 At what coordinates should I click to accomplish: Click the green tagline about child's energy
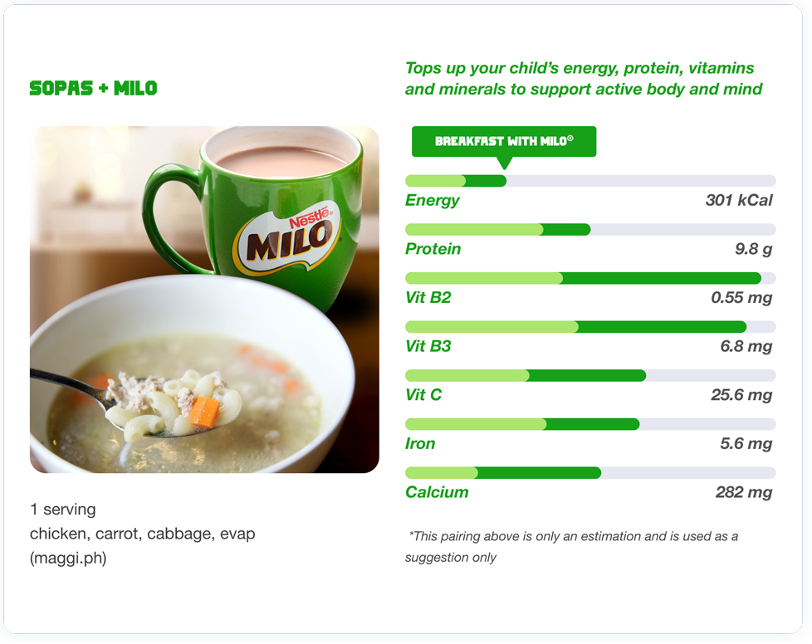(x=584, y=79)
